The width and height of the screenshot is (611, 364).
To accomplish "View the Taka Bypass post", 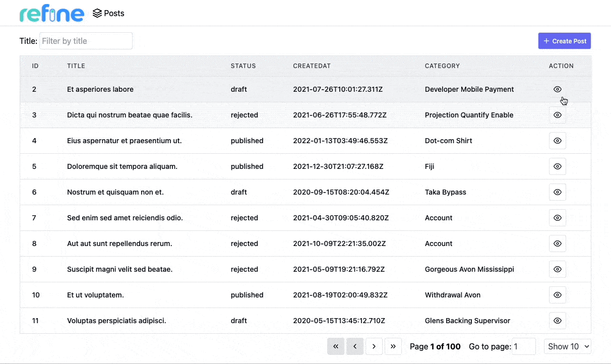I will pos(557,192).
